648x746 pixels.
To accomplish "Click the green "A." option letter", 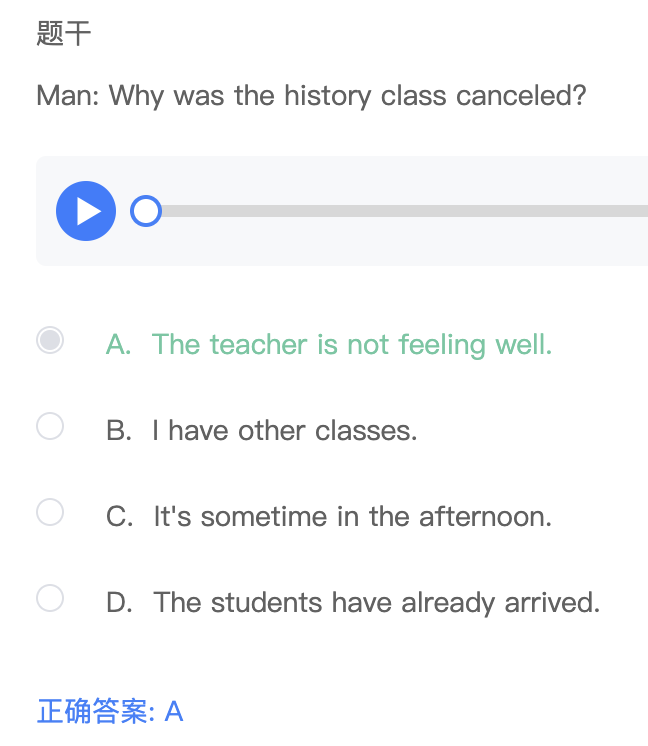I will 119,345.
